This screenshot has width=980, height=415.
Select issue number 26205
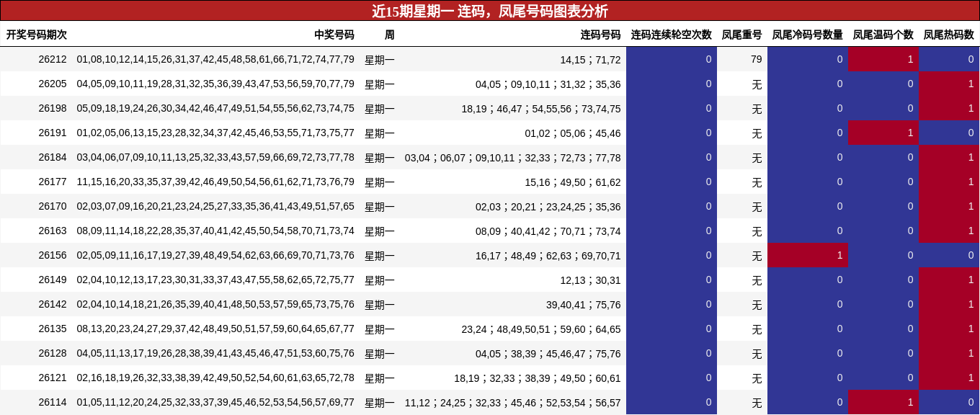click(x=53, y=84)
